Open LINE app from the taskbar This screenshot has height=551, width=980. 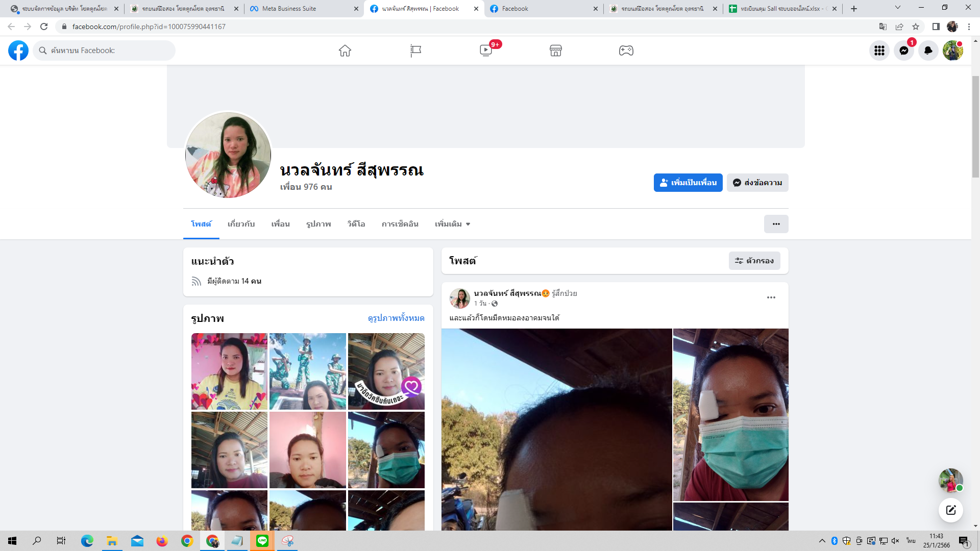[x=262, y=541]
